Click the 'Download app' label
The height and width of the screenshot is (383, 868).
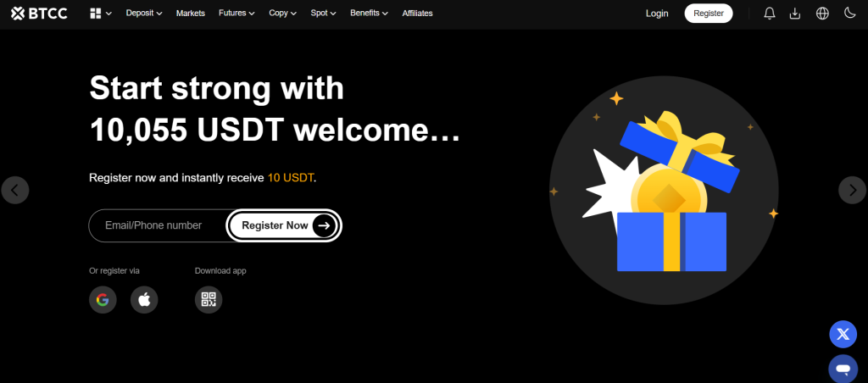pyautogui.click(x=220, y=270)
